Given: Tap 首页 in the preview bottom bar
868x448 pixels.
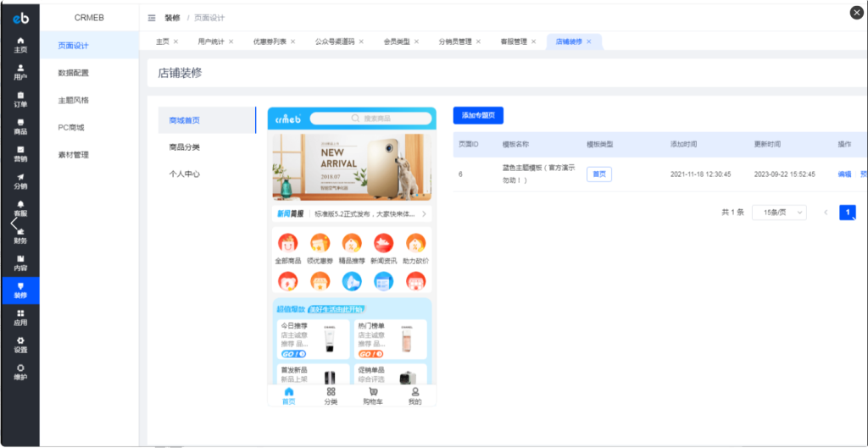Looking at the screenshot, I should (288, 396).
